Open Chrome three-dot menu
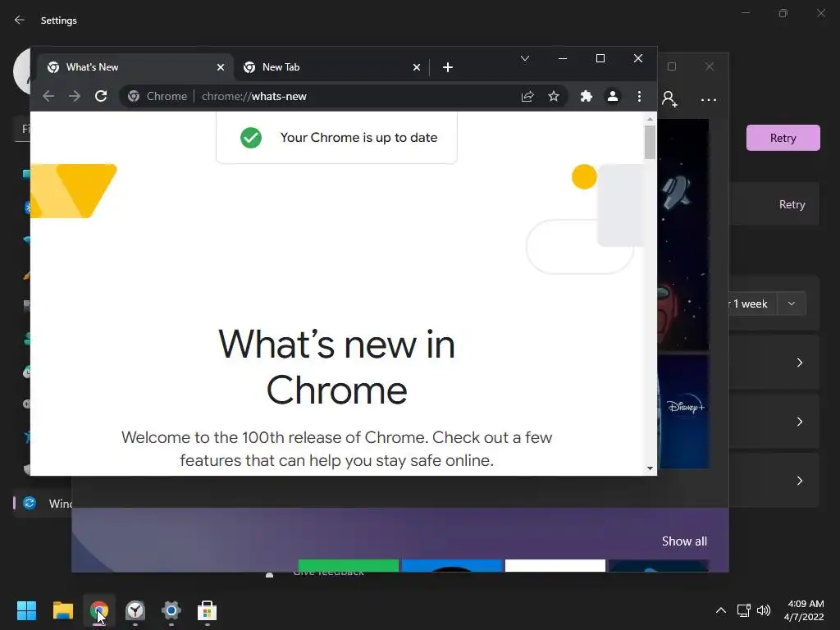 pyautogui.click(x=639, y=97)
